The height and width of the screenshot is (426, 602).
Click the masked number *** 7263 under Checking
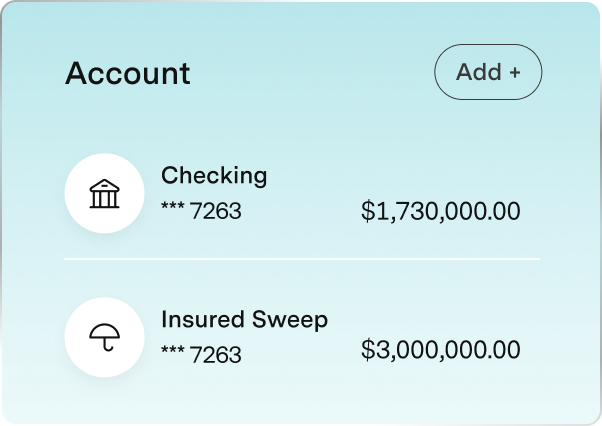point(201,211)
